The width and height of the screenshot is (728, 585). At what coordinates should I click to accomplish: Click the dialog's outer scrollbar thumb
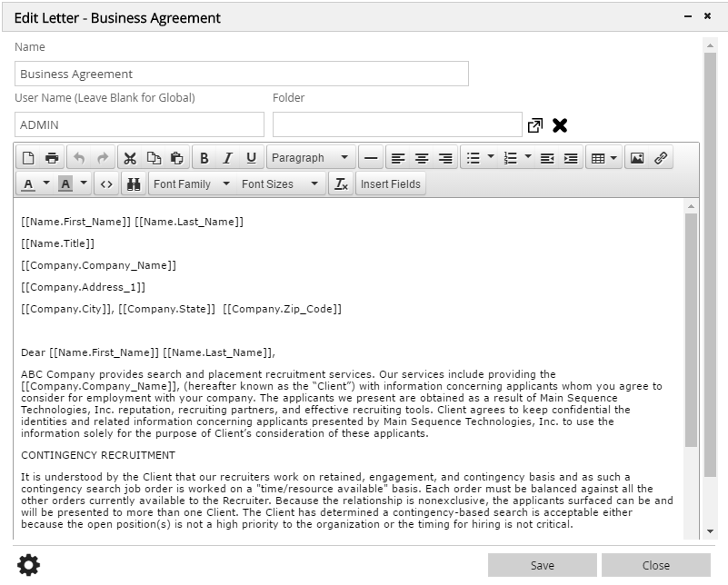710,265
